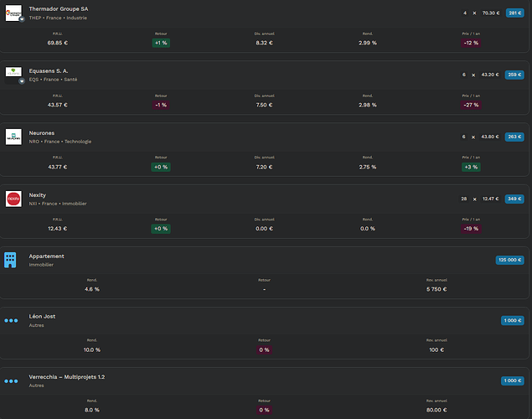Click the THEP • France • Industrie subtitle
Screen dimensions: 532x419
58,18
